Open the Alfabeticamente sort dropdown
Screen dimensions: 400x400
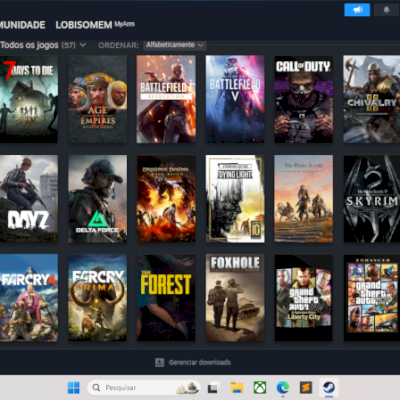coord(175,45)
